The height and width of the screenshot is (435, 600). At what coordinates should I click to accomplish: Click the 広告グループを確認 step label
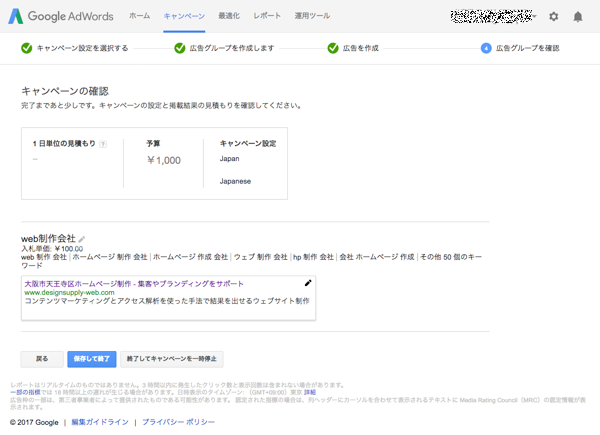coord(528,48)
